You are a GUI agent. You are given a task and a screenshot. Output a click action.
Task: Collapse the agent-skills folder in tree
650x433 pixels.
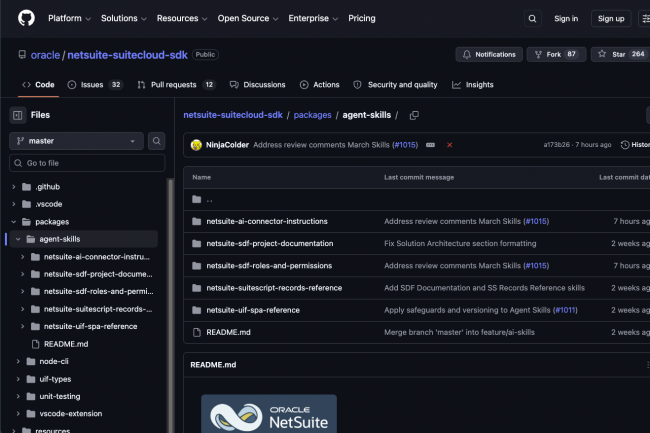click(18, 239)
